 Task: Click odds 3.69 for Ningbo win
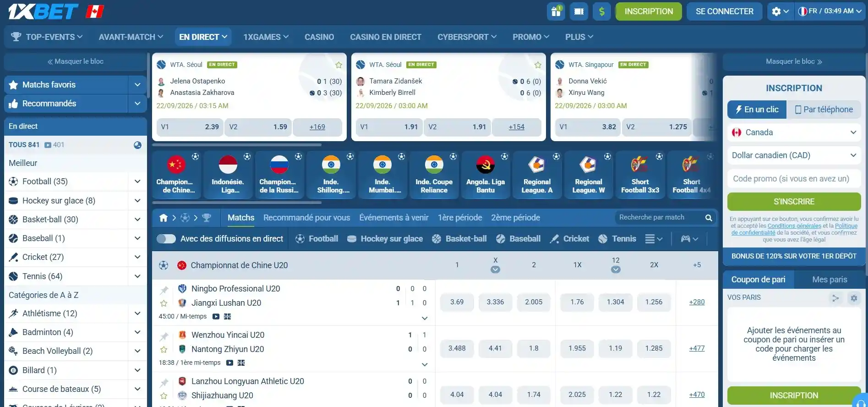[457, 302]
